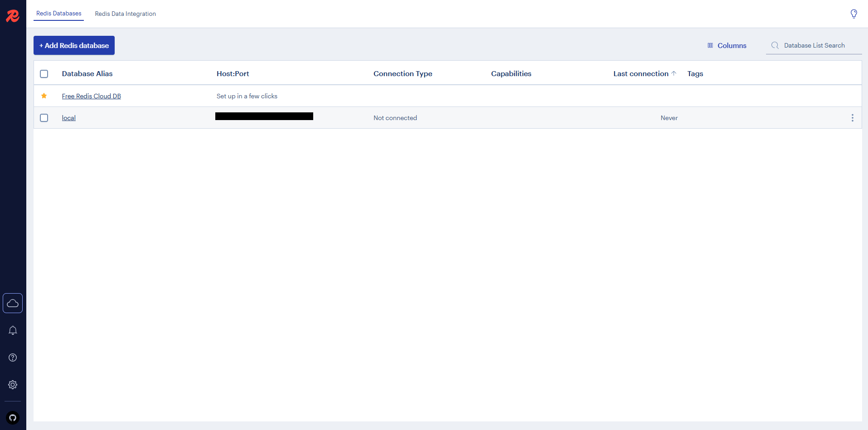Toggle the favorite star on Free Redis Cloud DB
868x430 pixels.
click(44, 96)
